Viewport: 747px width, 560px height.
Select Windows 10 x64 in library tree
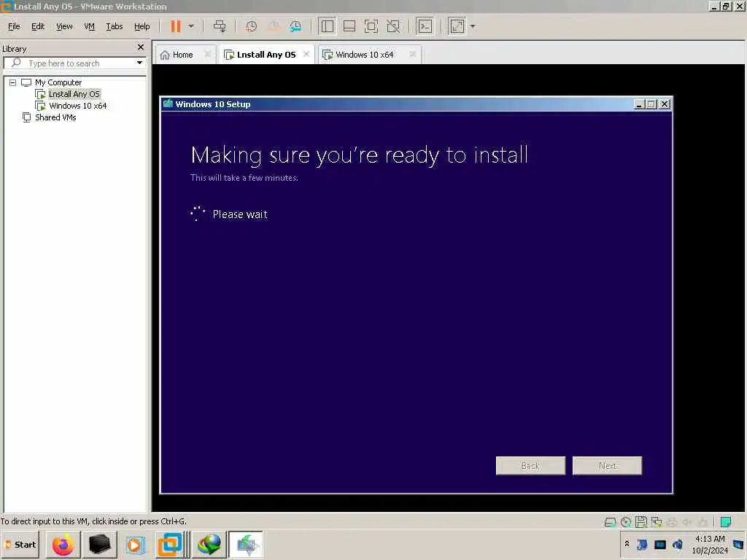77,106
